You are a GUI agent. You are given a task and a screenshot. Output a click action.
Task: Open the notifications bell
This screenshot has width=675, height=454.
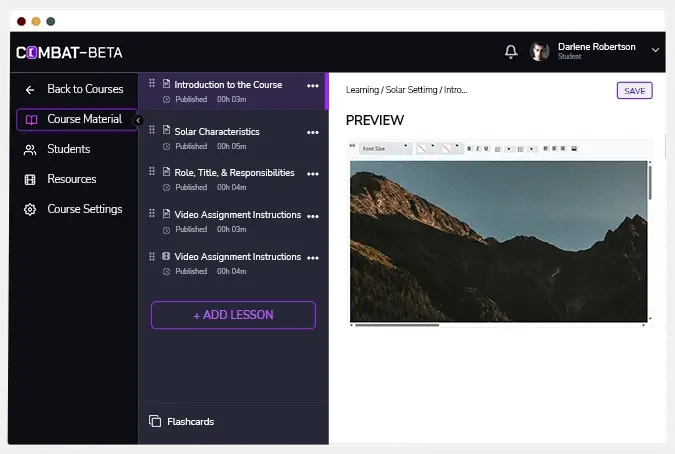click(511, 51)
